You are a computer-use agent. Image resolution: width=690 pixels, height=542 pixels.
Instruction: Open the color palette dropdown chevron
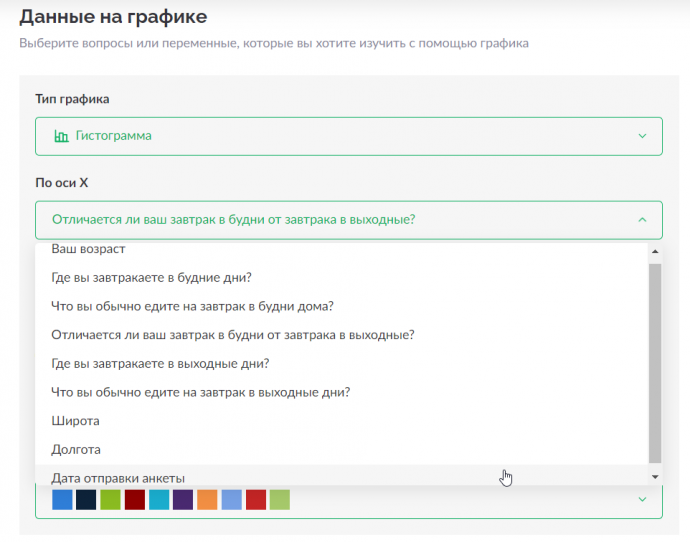point(642,499)
